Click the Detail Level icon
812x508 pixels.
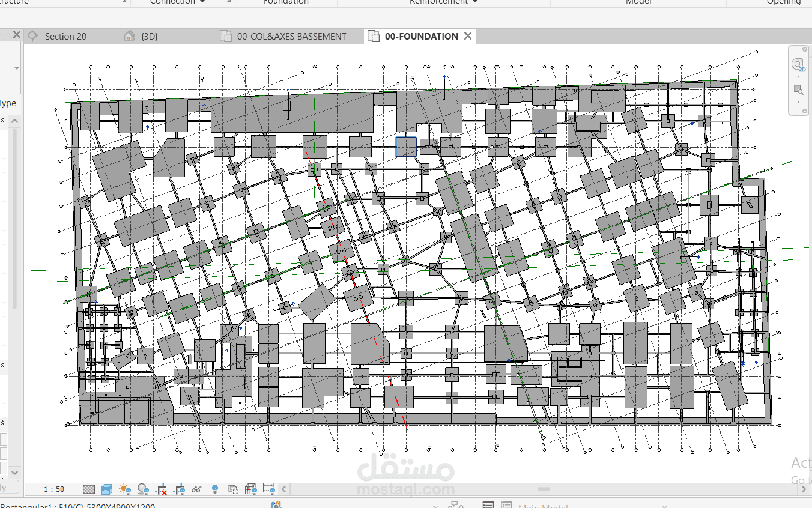pyautogui.click(x=89, y=489)
